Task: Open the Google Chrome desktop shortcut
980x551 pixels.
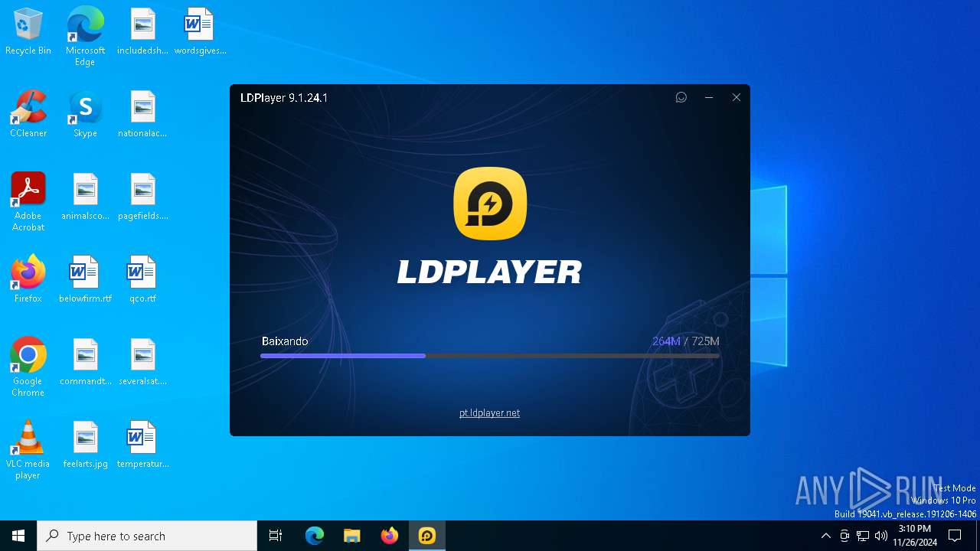Action: [28, 367]
